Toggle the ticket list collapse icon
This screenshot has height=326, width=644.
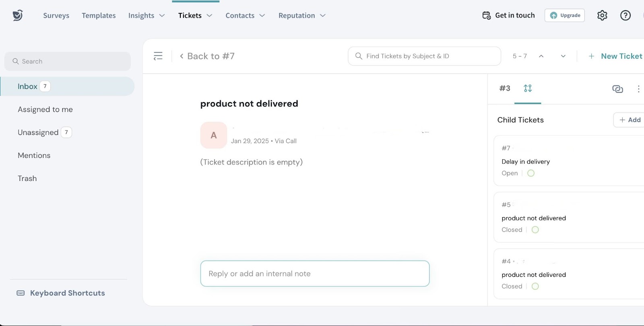tap(158, 56)
